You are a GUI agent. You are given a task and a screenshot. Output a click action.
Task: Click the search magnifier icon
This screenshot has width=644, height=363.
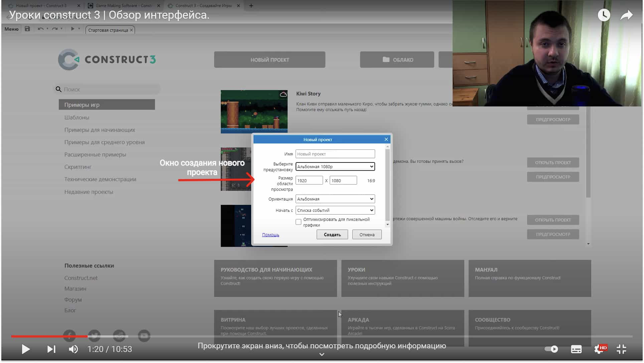point(58,89)
